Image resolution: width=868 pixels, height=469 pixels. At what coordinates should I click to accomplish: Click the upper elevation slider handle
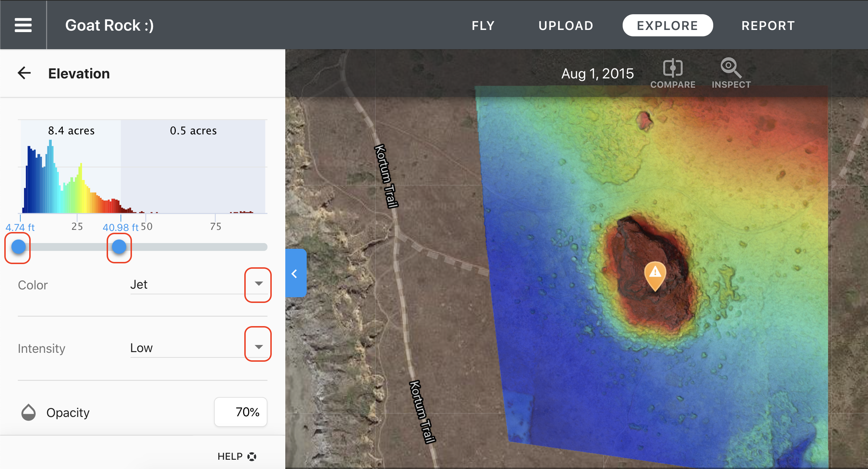click(x=119, y=247)
